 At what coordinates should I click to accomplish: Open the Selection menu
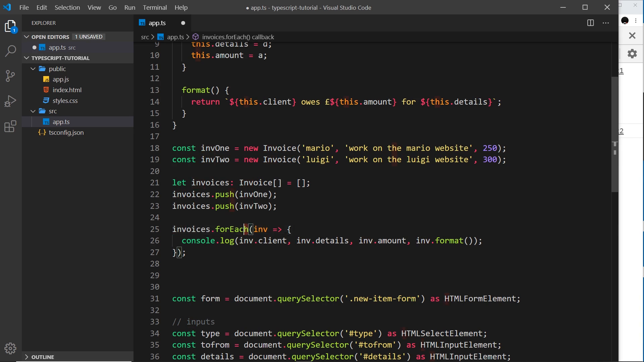click(x=67, y=7)
